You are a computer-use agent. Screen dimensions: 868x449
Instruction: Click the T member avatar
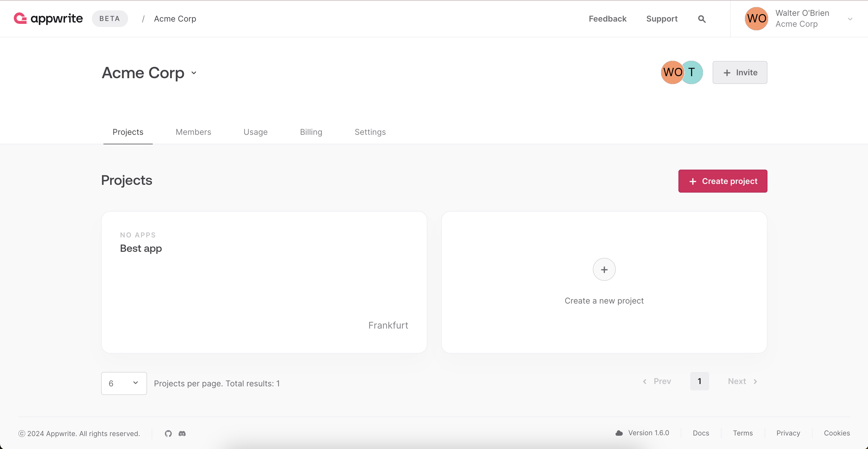point(692,72)
